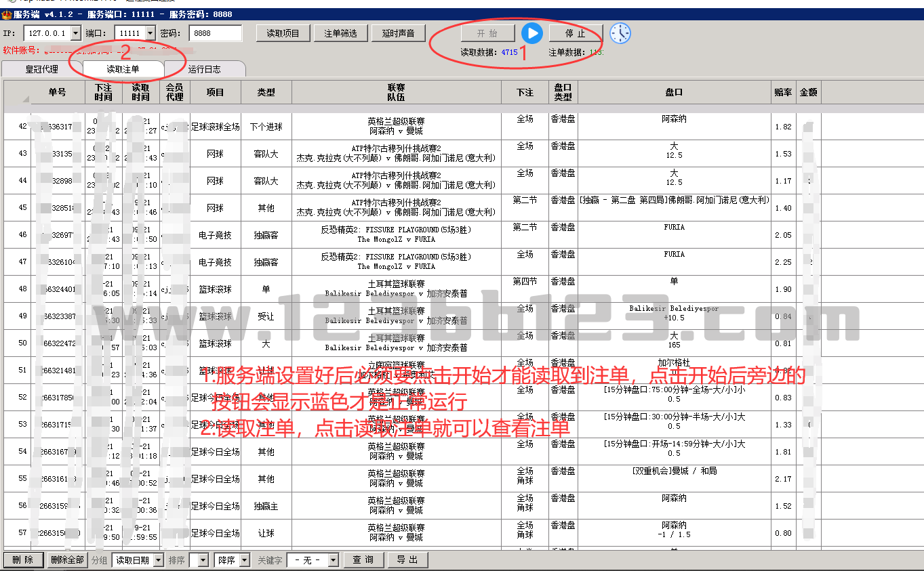Click the 删除全部 button
This screenshot has width=924, height=571.
pyautogui.click(x=67, y=560)
